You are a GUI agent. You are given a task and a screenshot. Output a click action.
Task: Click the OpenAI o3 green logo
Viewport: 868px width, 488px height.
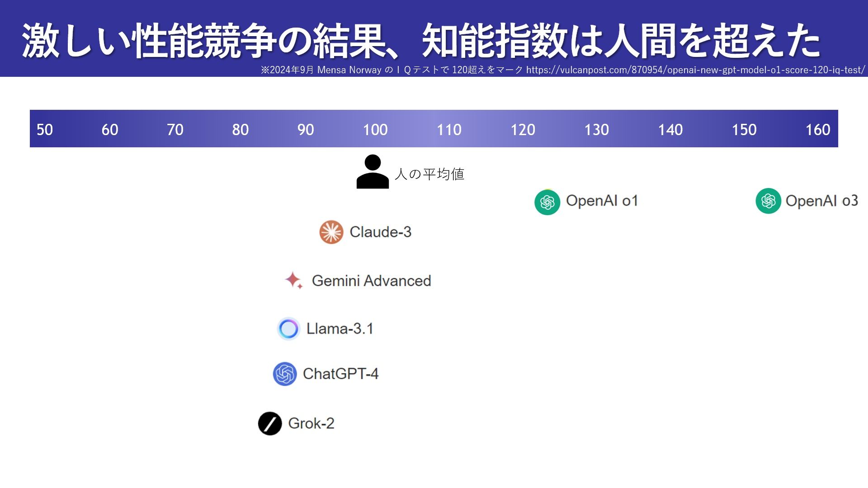coord(768,201)
